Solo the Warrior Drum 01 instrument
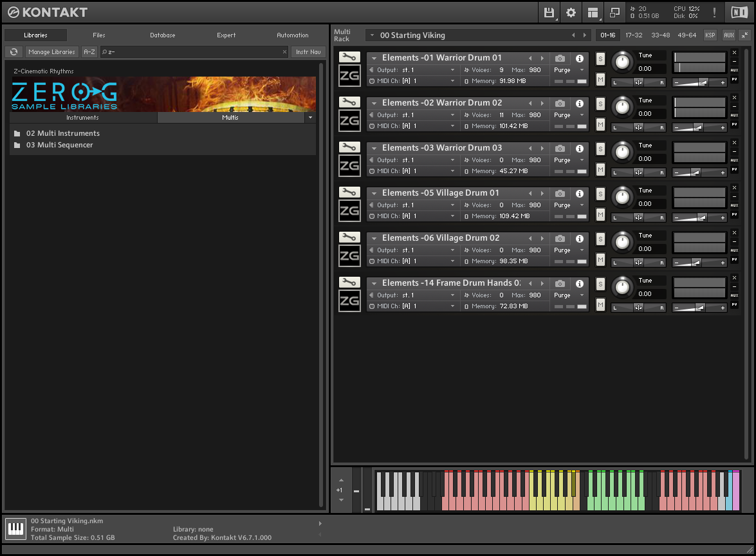Viewport: 756px width, 556px height. (600, 59)
